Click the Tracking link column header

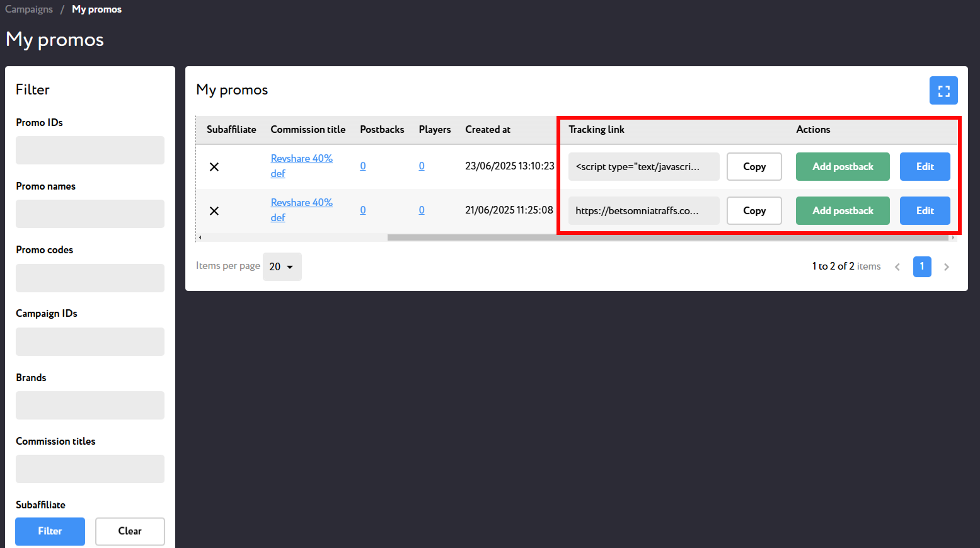point(596,129)
